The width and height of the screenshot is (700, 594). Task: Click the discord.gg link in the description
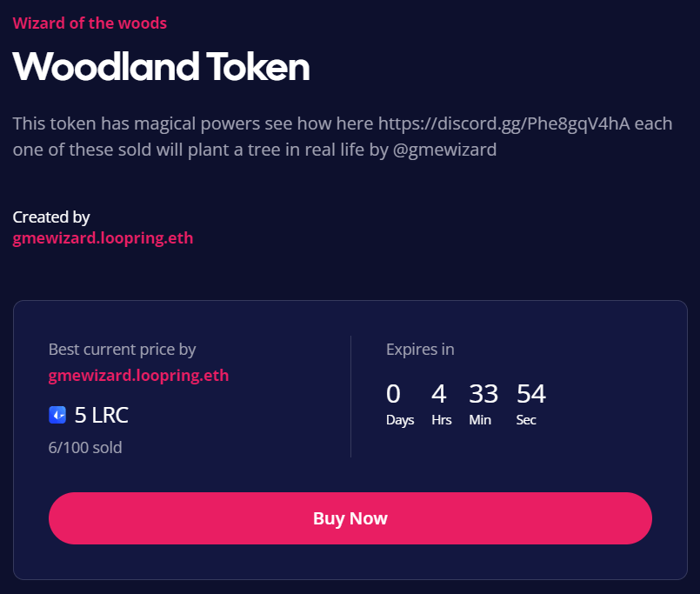503,123
